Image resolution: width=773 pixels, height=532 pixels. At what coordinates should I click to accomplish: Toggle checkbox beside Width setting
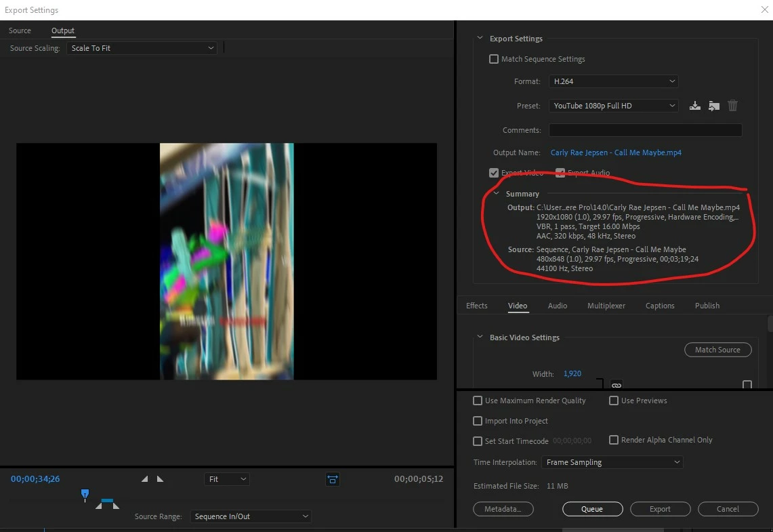coord(747,384)
